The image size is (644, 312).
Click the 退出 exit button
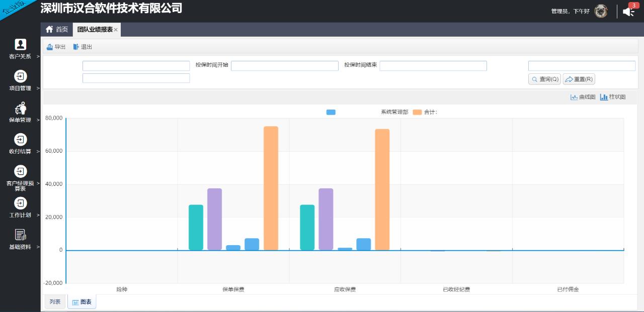(83, 47)
